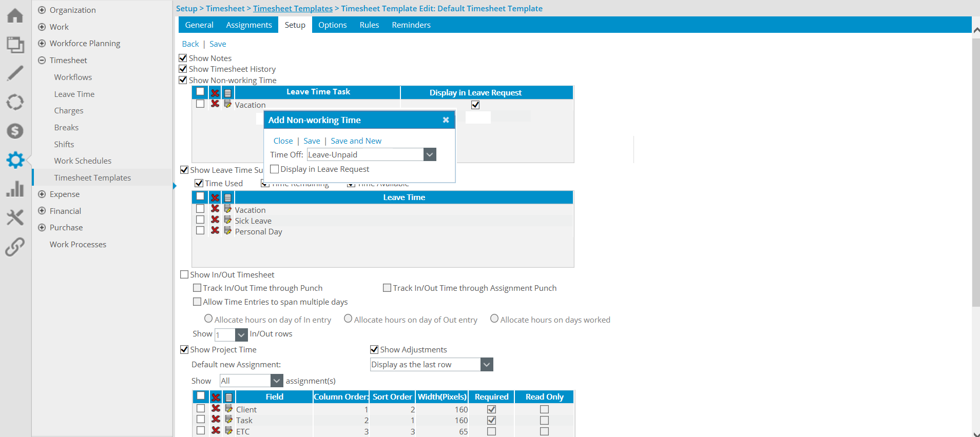Delete Sick Leave row in Leave Time
The width and height of the screenshot is (980, 437).
click(x=215, y=220)
